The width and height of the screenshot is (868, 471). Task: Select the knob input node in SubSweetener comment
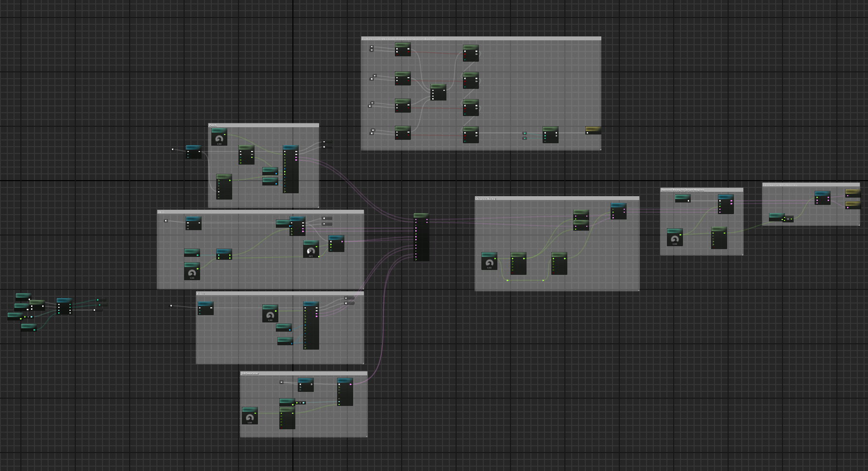(x=250, y=416)
